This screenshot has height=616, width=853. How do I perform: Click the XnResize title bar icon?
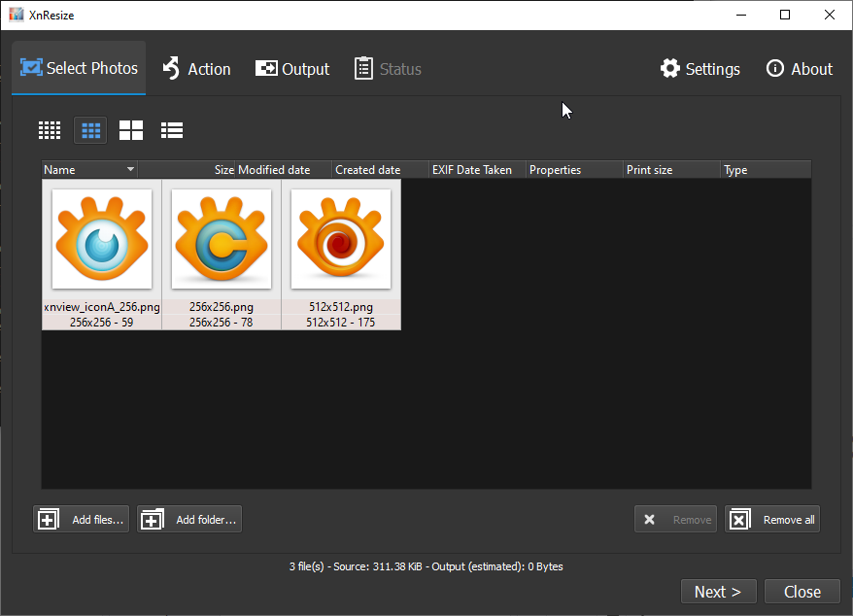tap(15, 15)
